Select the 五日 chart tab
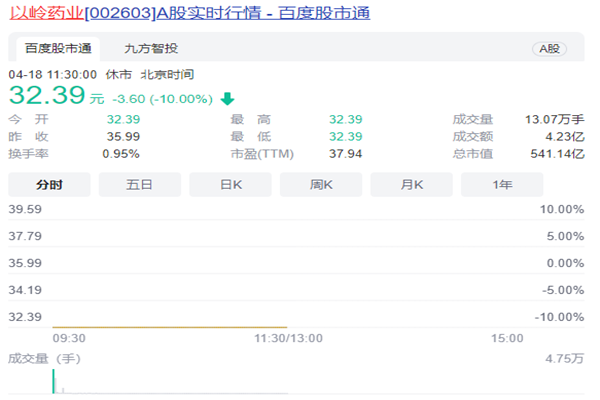 pyautogui.click(x=140, y=185)
